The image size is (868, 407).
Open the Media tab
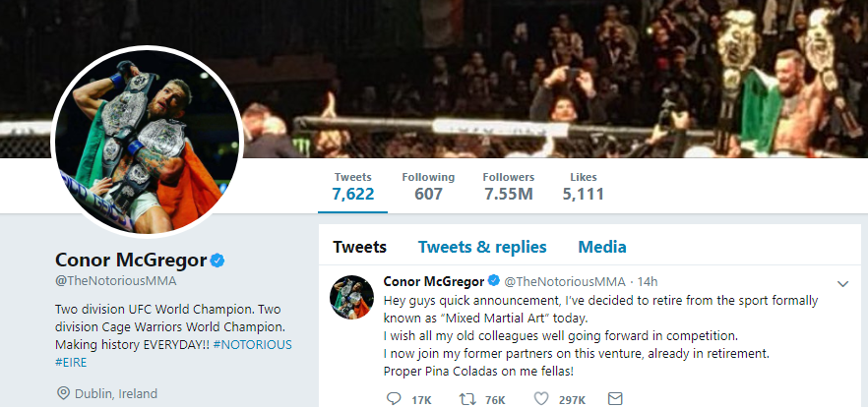point(602,247)
